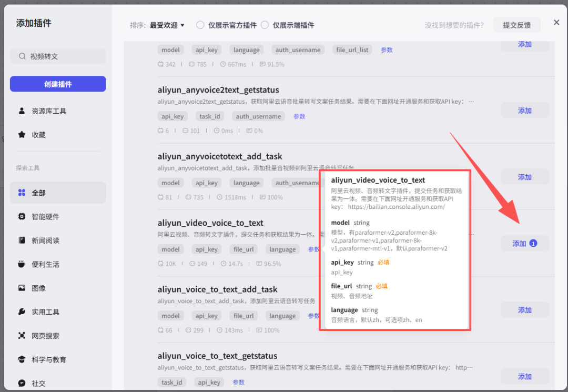Select the 智能硬件 category
Screen dimensions: 568x392
(x=58, y=217)
